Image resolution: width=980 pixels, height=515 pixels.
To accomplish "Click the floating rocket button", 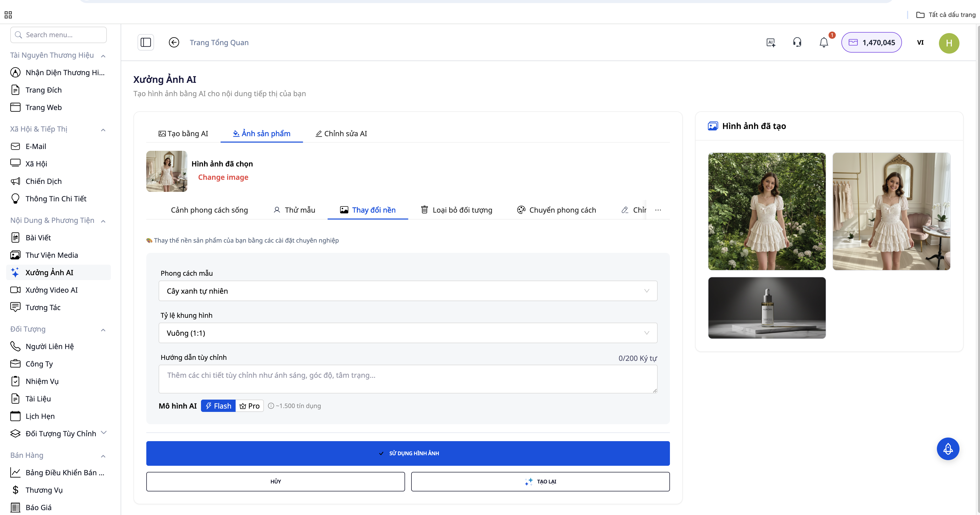I will click(x=948, y=449).
